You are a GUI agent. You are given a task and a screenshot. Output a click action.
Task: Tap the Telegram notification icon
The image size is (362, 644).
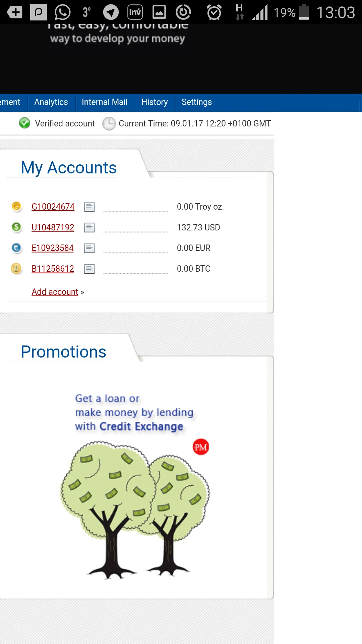pyautogui.click(x=111, y=12)
